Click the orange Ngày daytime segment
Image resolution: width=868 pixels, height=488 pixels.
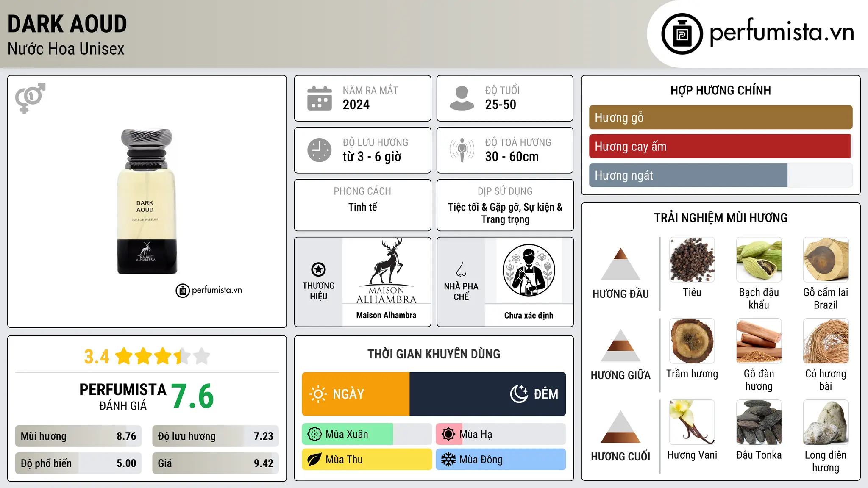[x=356, y=394]
